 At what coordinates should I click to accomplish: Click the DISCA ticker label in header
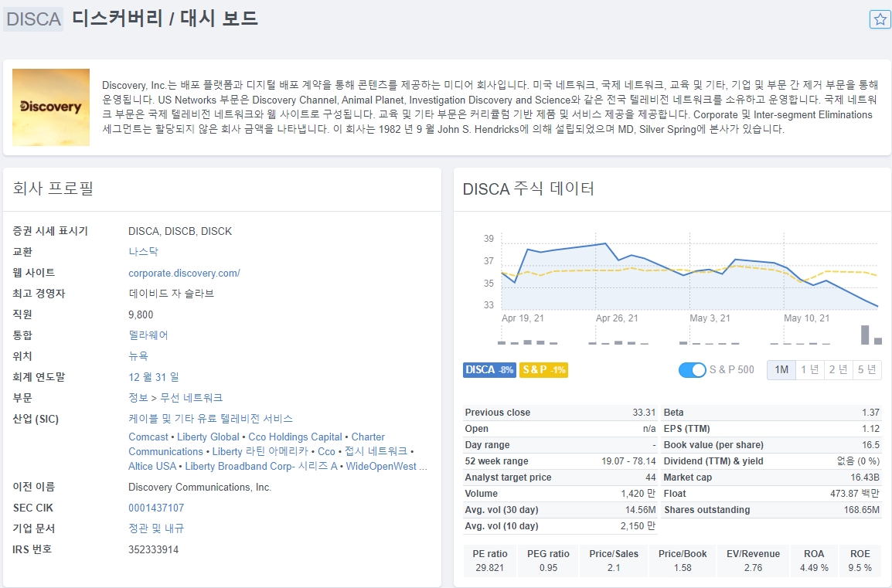coord(33,19)
